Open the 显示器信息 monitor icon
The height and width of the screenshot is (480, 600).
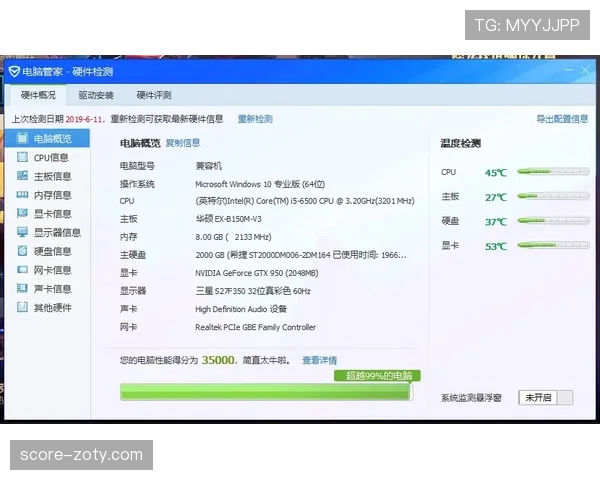[x=23, y=232]
